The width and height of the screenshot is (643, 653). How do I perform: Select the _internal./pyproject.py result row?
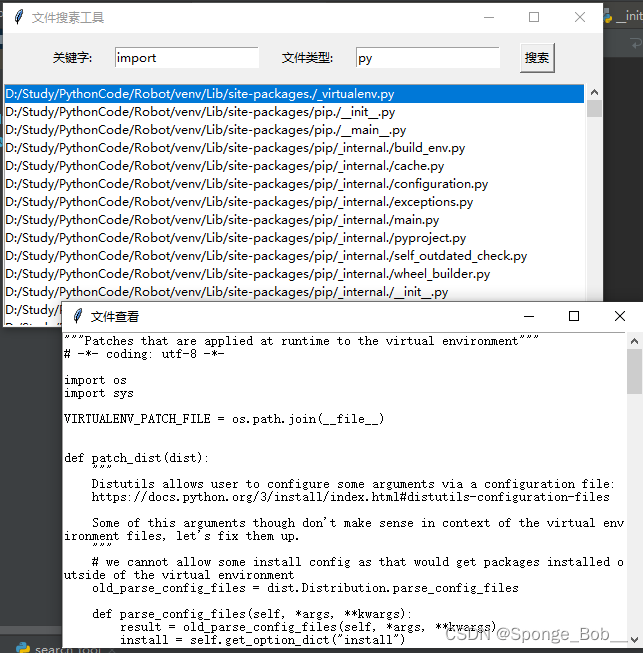[294, 238]
